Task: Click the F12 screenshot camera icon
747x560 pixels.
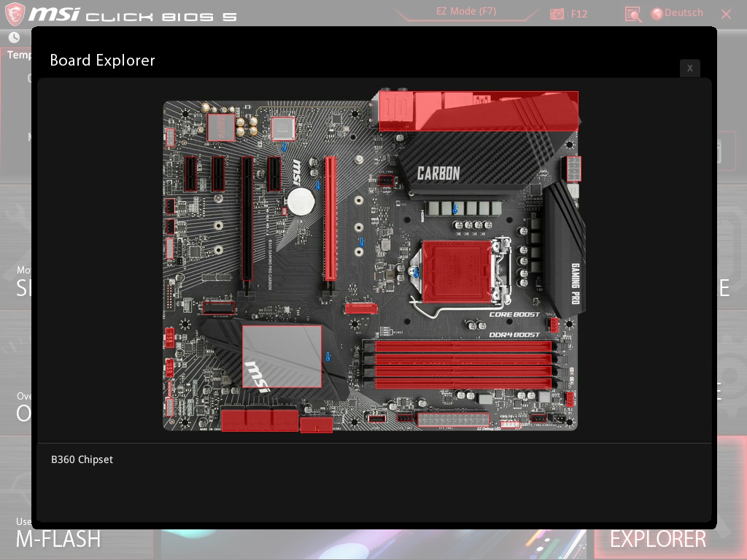Action: 557,14
